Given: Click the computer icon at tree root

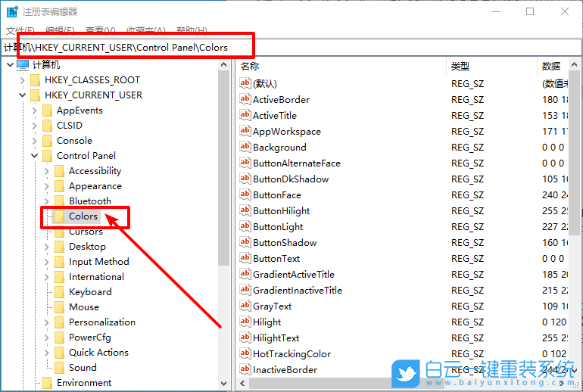Looking at the screenshot, I should click(x=23, y=65).
